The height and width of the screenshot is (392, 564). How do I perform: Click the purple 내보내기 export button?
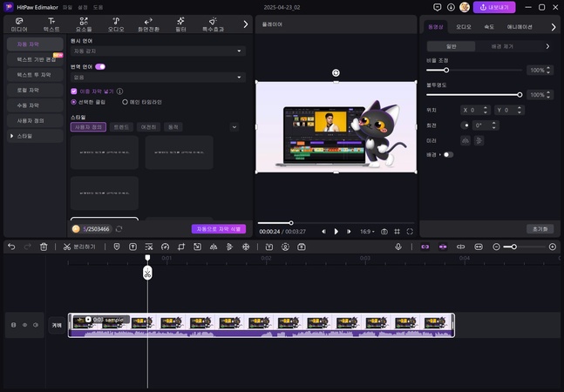(494, 7)
